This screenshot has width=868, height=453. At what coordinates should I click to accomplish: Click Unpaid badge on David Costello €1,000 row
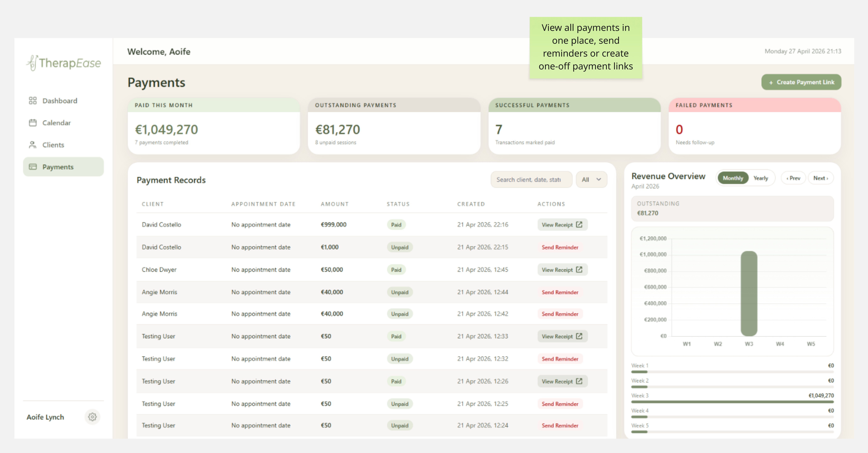(x=400, y=247)
